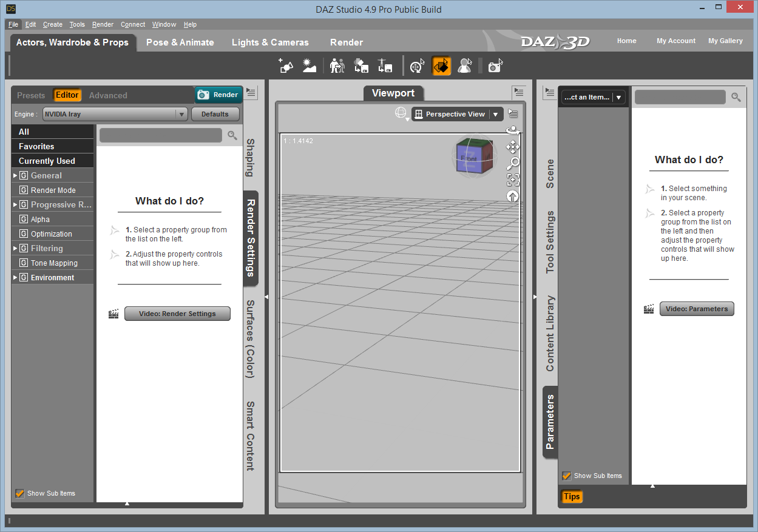Expand the Progressive Rendering group
The image size is (758, 532).
pyautogui.click(x=15, y=204)
